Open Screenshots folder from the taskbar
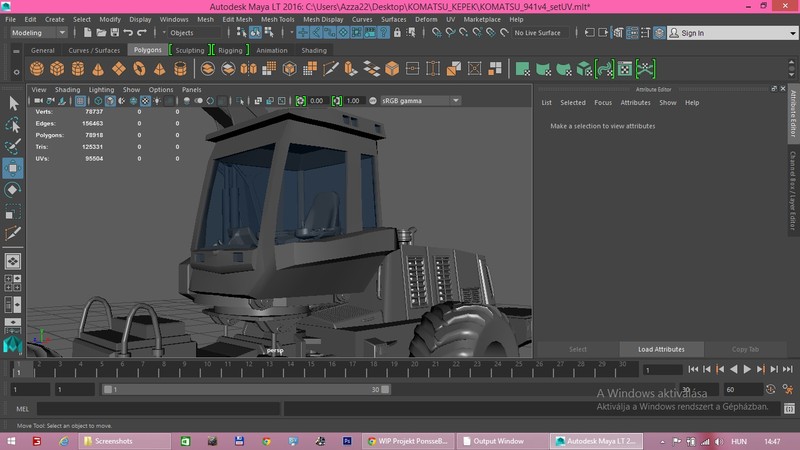Viewport: 800px width, 450px height. [x=124, y=441]
